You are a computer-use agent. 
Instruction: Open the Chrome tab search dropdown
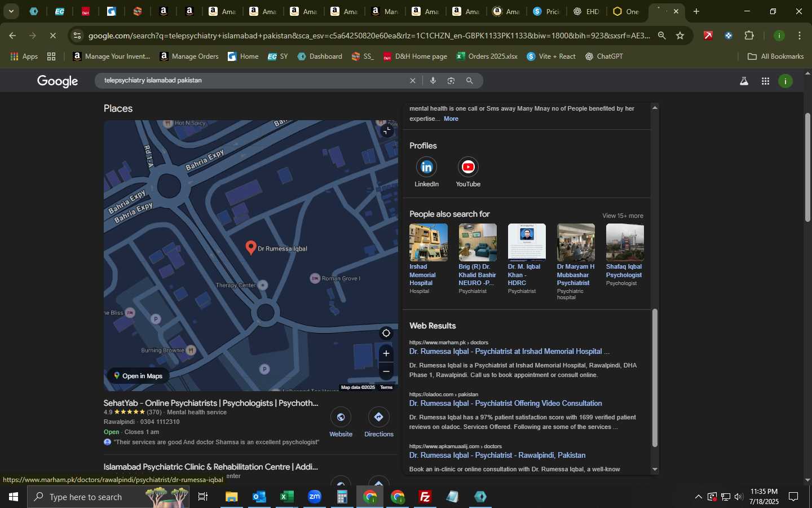click(x=11, y=11)
